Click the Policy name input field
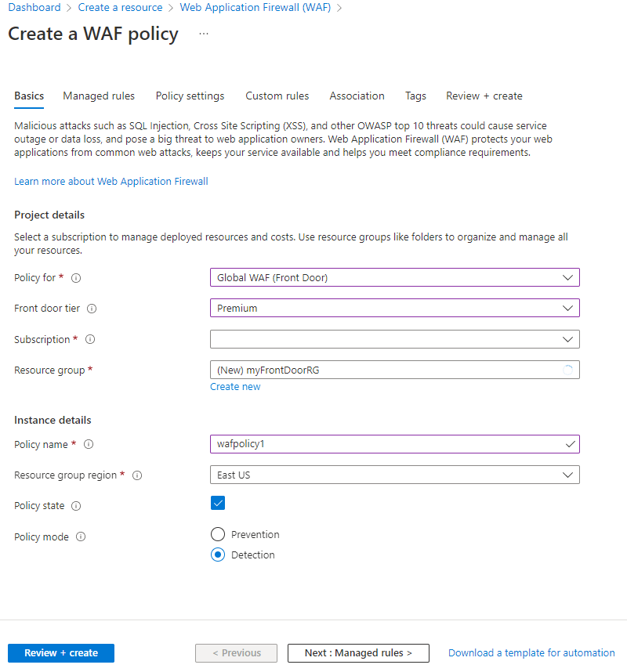This screenshot has height=672, width=627. click(x=388, y=444)
